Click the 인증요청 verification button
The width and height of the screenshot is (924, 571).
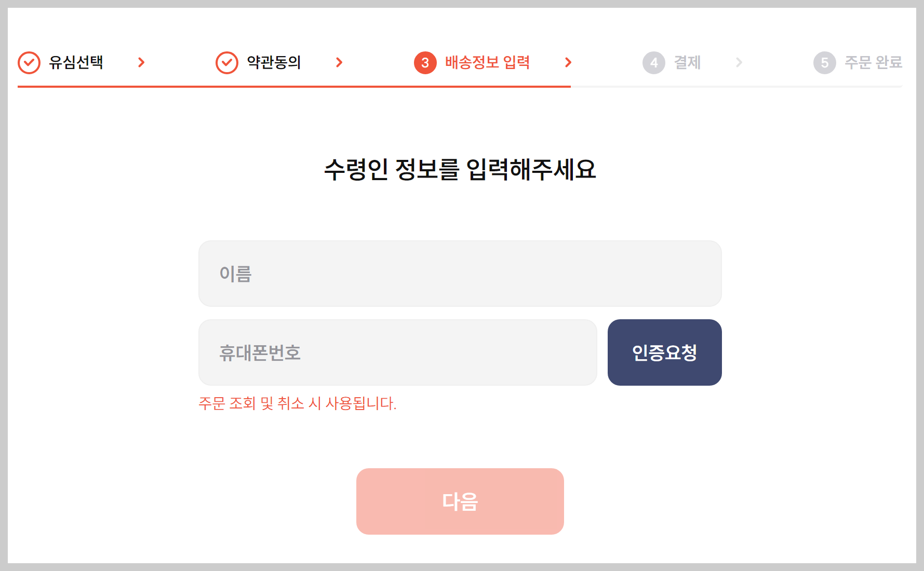coord(664,352)
